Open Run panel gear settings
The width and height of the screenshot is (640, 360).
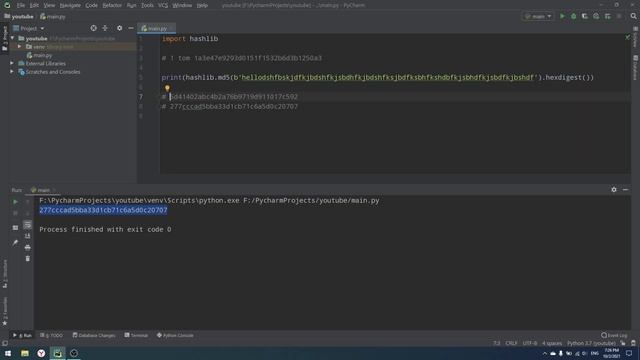[614, 190]
